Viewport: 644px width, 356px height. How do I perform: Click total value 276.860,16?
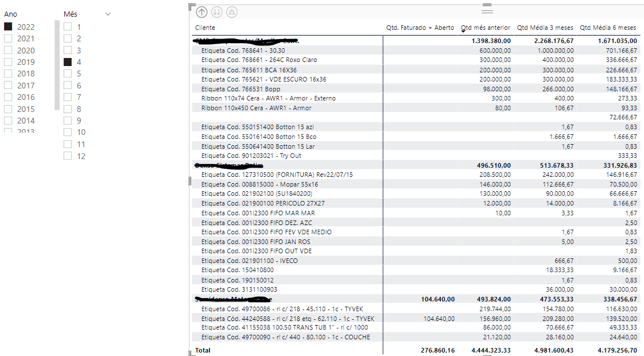point(438,350)
